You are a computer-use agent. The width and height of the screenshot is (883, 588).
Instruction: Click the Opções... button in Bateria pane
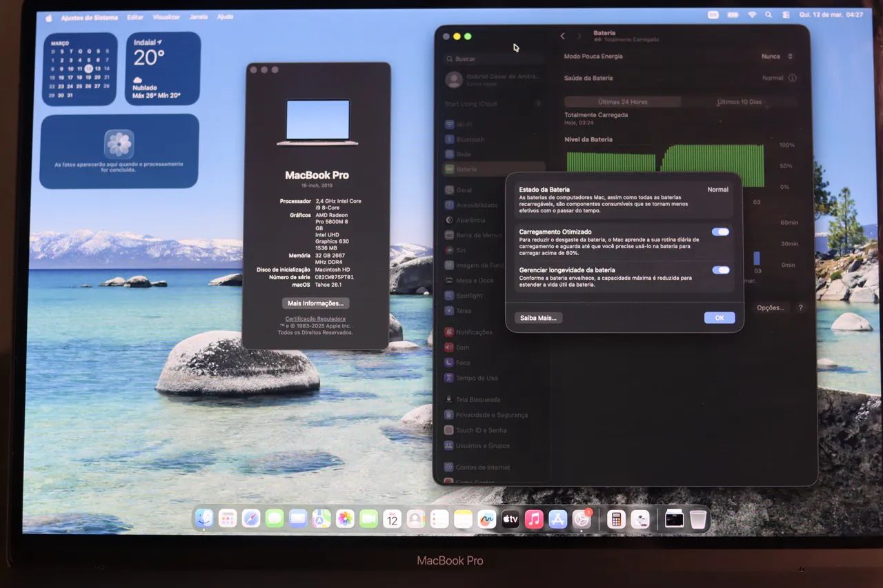click(x=771, y=307)
